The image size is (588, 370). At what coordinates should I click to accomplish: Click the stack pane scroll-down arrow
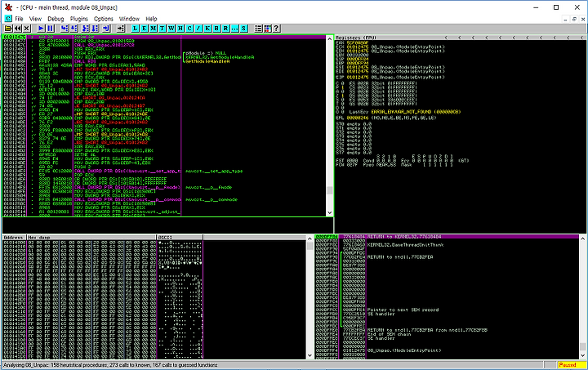click(x=582, y=355)
